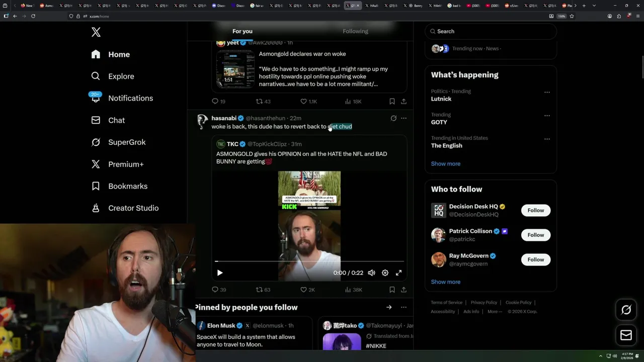The image size is (644, 362).
Task: Open more options for GOTY trend
Action: point(547,115)
